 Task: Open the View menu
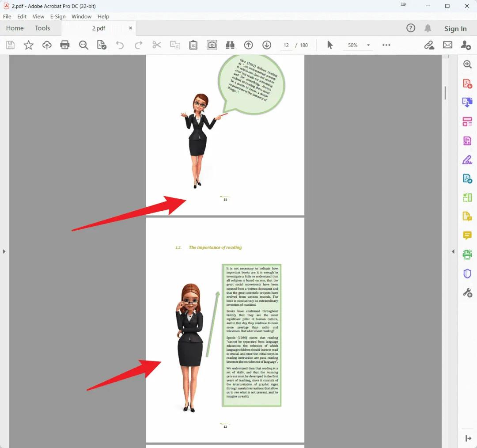tap(38, 16)
